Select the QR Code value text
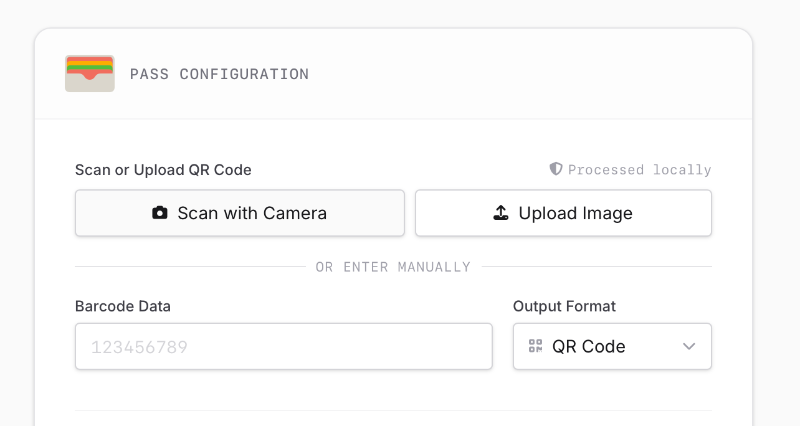 (x=589, y=346)
